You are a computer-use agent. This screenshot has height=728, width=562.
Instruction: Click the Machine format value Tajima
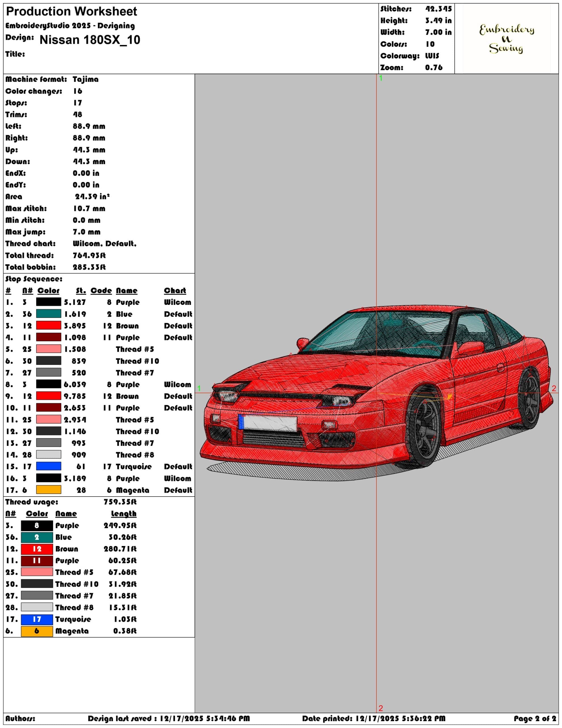coord(86,79)
